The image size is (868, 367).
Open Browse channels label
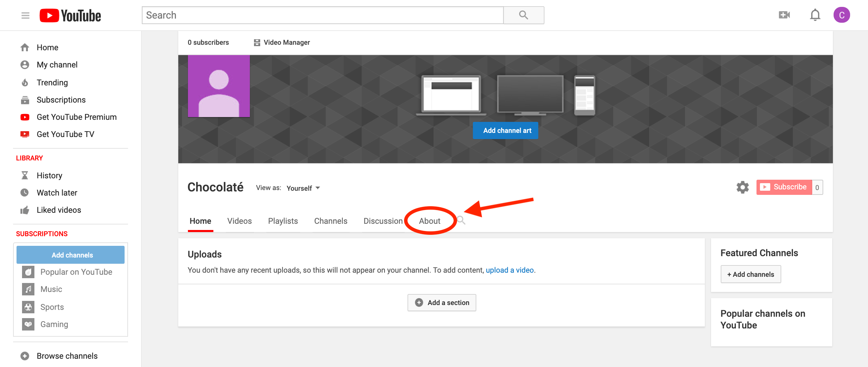(67, 356)
